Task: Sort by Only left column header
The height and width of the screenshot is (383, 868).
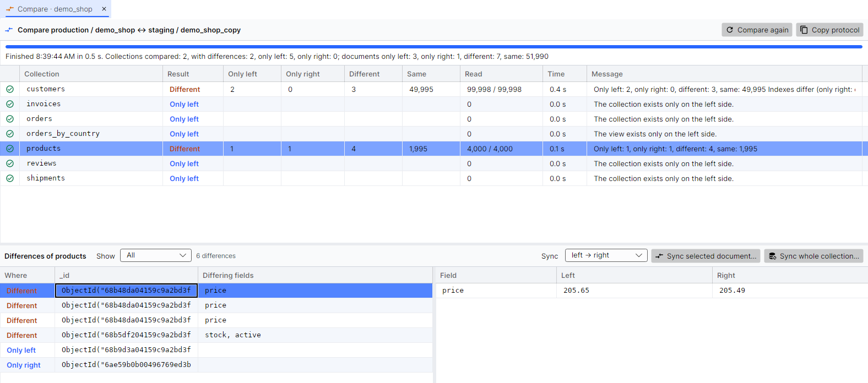Action: coord(252,74)
